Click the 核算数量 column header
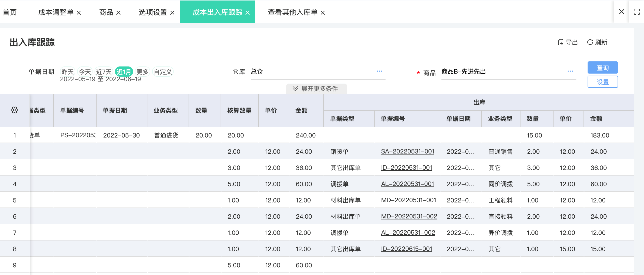This screenshot has height=275, width=644. pyautogui.click(x=239, y=110)
